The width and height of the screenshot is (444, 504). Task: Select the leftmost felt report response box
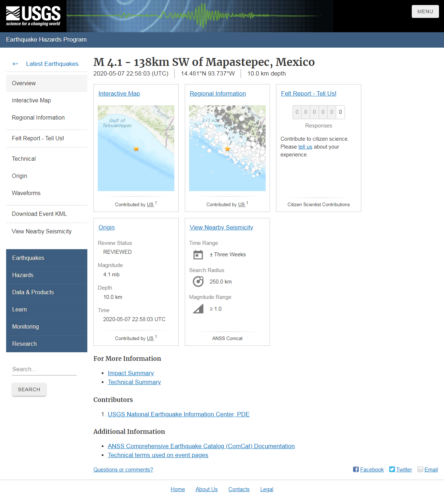297,112
